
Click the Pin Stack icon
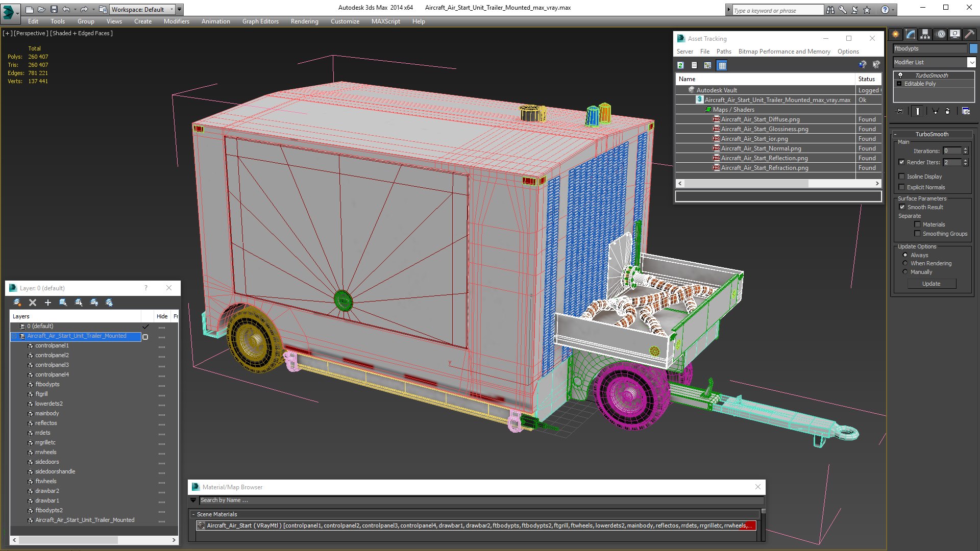pos(899,111)
